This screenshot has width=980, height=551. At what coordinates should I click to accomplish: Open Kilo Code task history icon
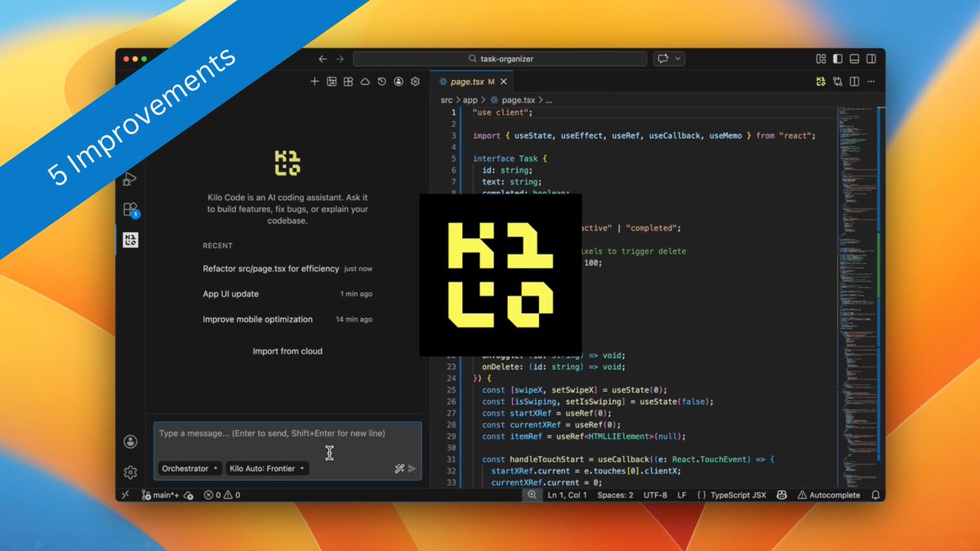pos(382,82)
